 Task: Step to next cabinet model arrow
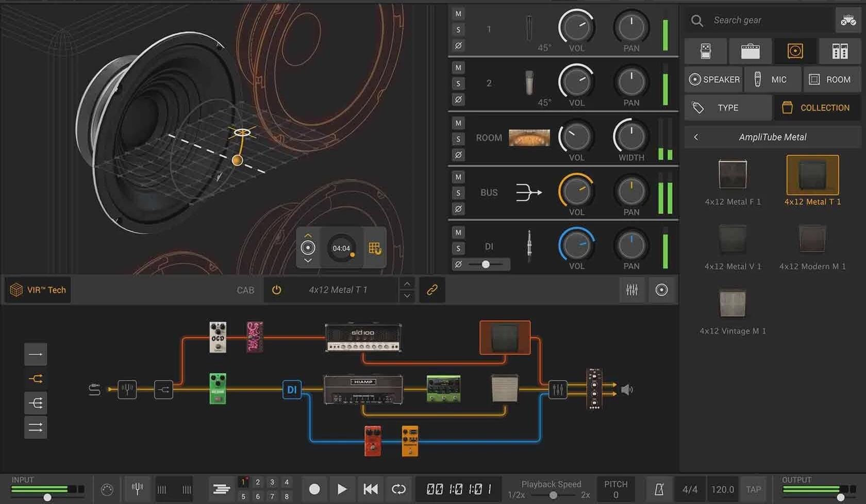[407, 296]
